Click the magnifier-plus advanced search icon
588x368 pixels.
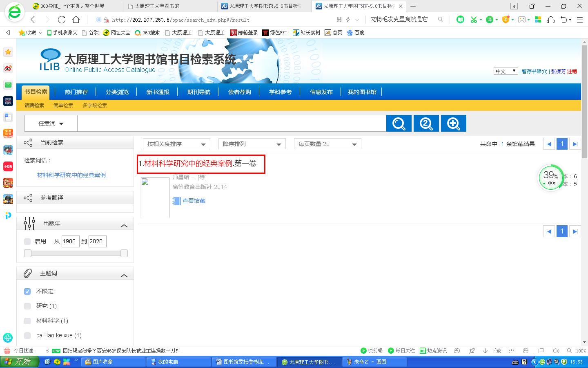click(x=453, y=123)
